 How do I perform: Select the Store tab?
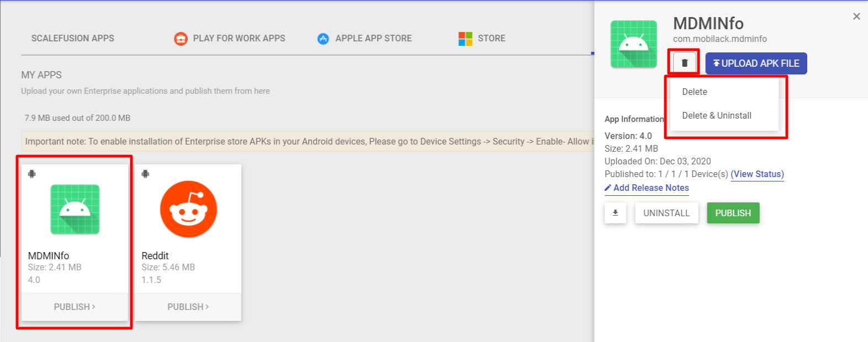pos(491,38)
